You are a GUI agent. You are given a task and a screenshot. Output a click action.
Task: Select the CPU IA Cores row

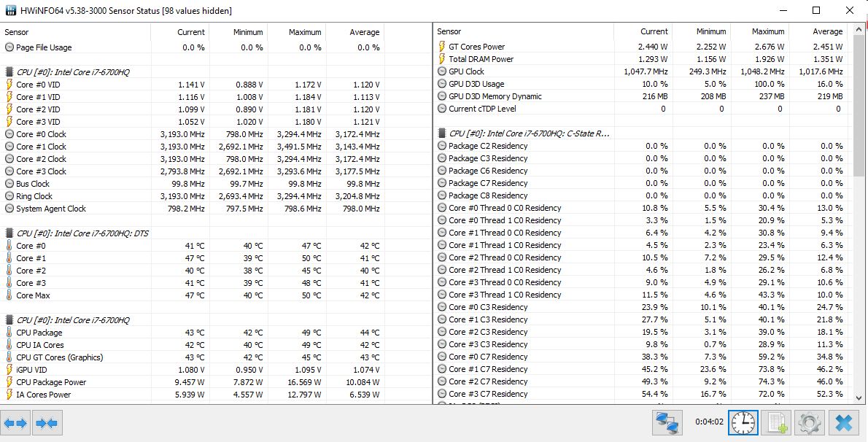pyautogui.click(x=193, y=345)
